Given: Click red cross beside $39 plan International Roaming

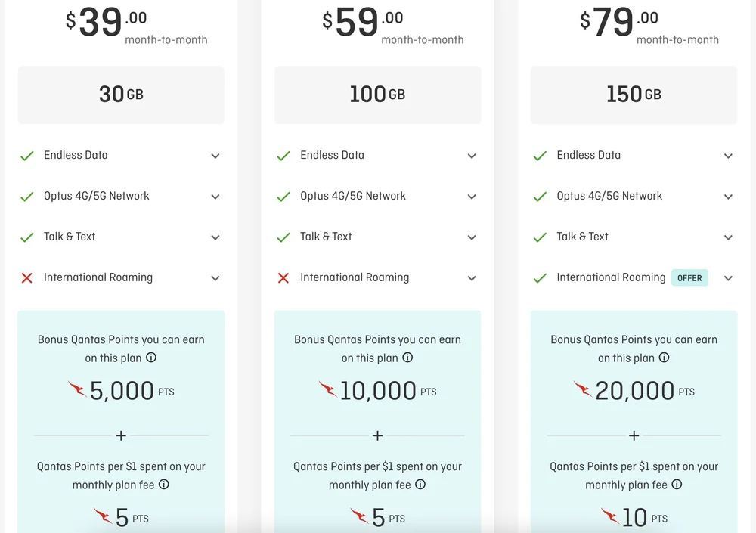Looking at the screenshot, I should (27, 278).
